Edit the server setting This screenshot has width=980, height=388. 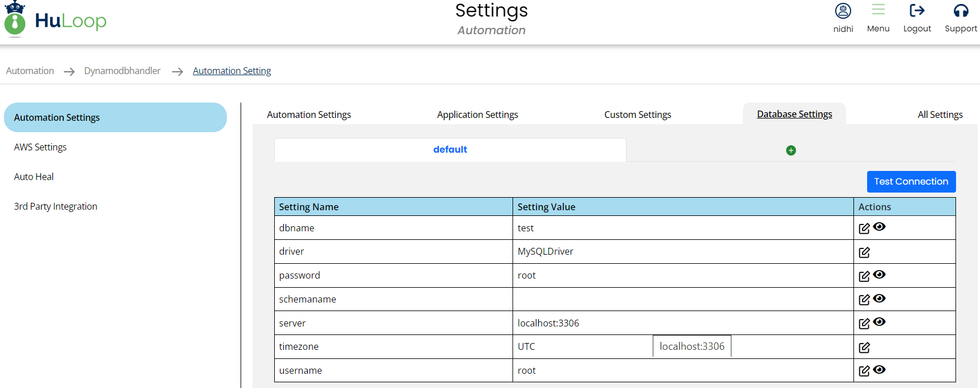coord(864,324)
